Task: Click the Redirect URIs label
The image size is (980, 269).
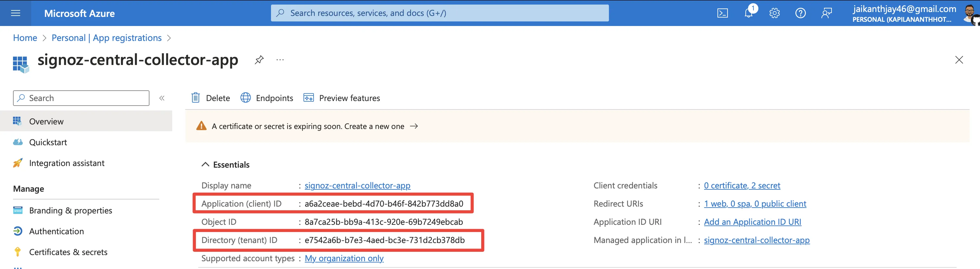Action: [618, 204]
